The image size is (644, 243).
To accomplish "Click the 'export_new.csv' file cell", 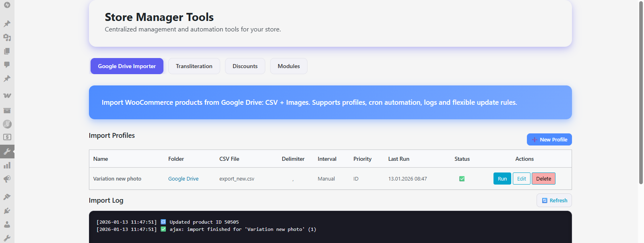I will pyautogui.click(x=237, y=179).
